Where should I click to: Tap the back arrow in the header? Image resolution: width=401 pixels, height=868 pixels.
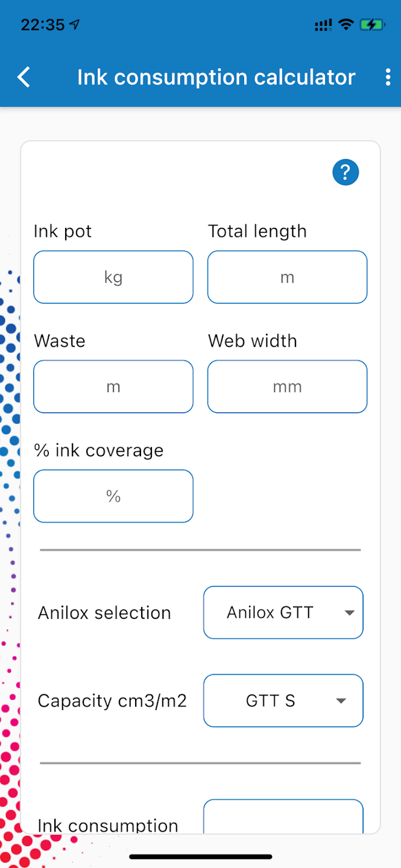[23, 77]
